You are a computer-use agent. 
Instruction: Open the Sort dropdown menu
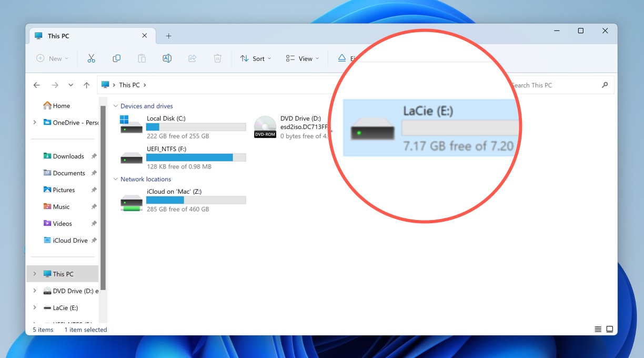[256, 58]
